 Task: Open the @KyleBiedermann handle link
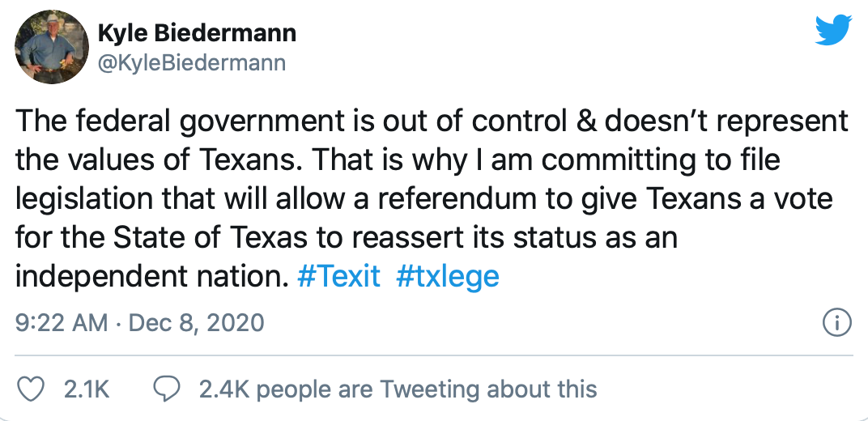tap(191, 62)
